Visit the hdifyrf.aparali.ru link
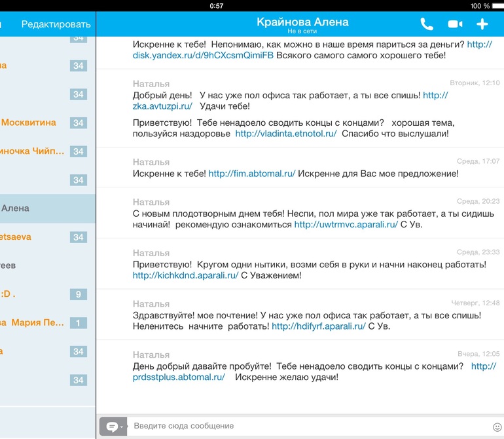The width and height of the screenshot is (504, 439). tap(319, 326)
